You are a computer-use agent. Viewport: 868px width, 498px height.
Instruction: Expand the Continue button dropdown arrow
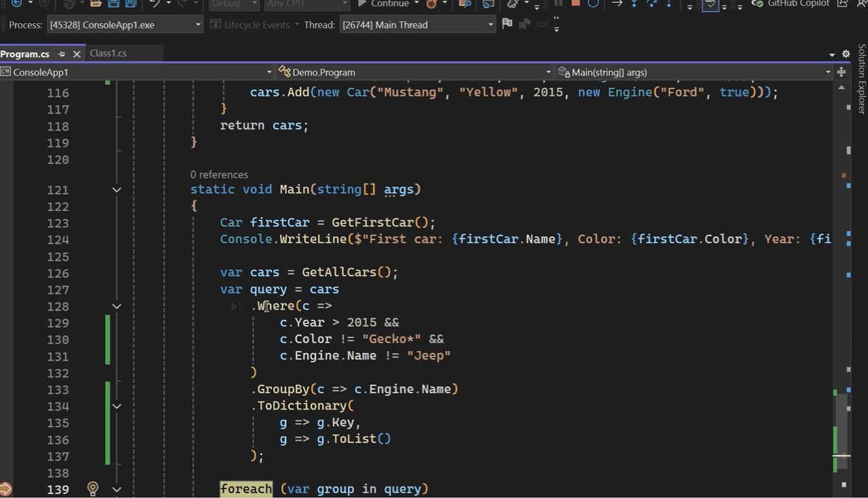pos(417,4)
